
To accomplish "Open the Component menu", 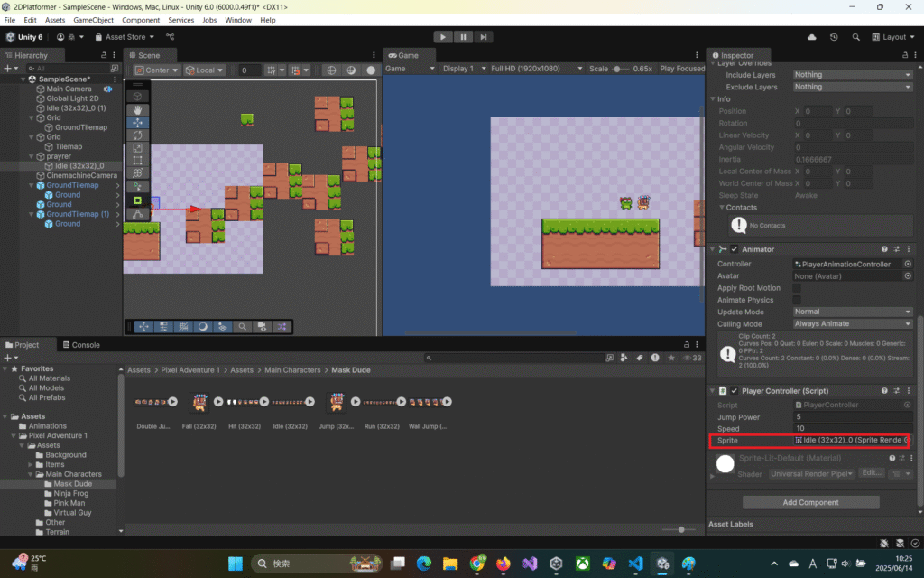I will (x=140, y=20).
